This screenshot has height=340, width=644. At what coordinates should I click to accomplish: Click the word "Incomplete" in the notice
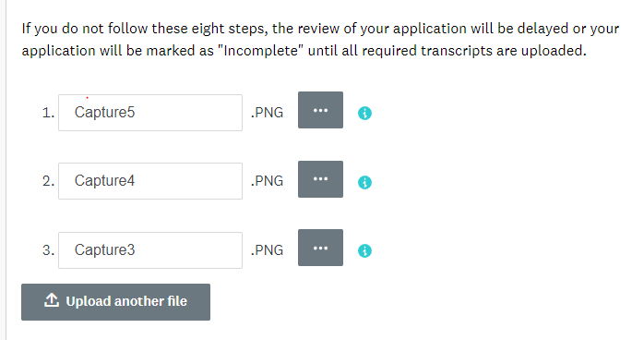261,51
